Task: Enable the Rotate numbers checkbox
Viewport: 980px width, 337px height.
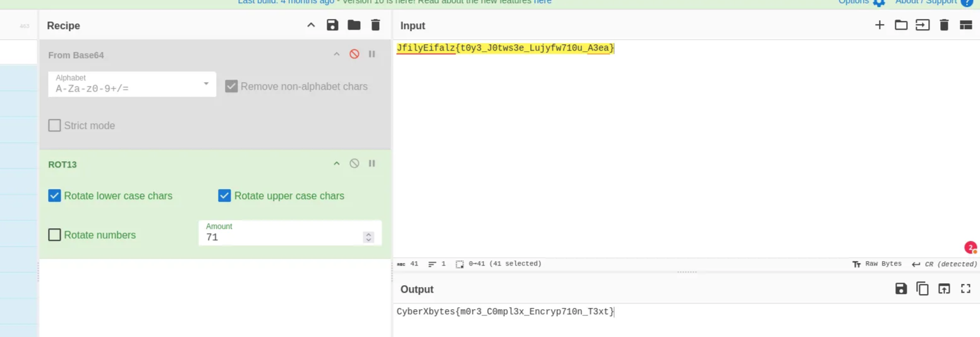Action: 55,235
